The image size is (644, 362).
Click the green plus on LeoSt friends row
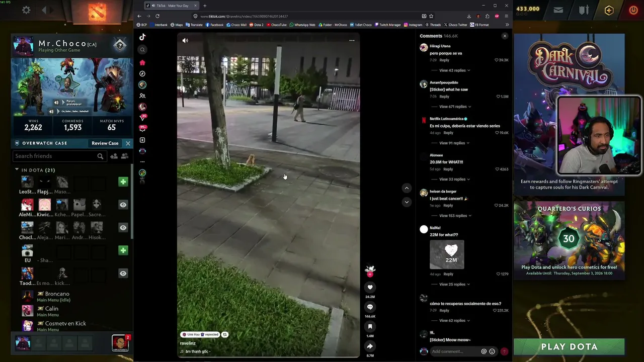(123, 182)
